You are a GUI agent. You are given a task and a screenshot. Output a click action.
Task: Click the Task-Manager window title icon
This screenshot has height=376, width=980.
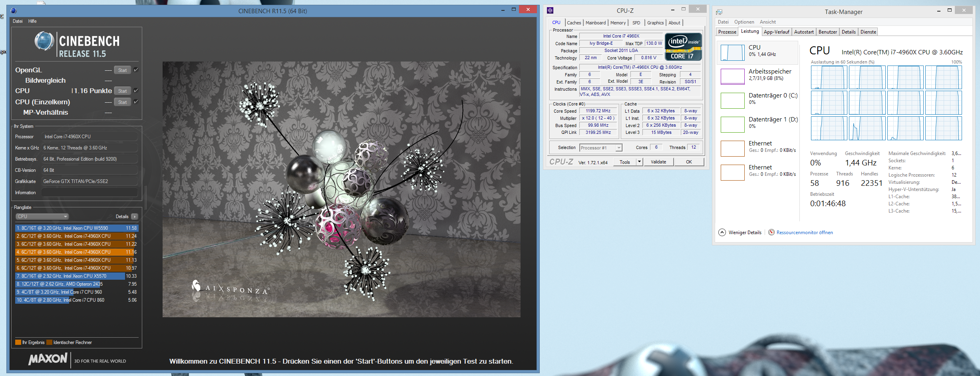point(719,12)
